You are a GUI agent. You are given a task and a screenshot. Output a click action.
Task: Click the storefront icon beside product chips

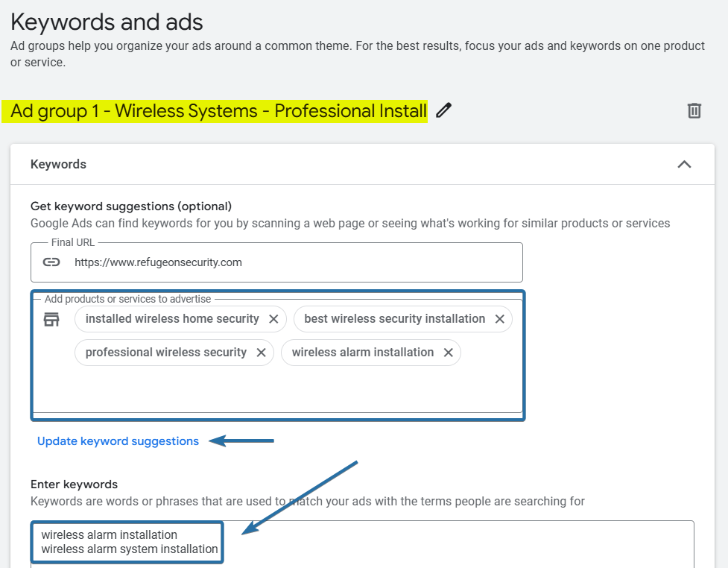pos(51,318)
